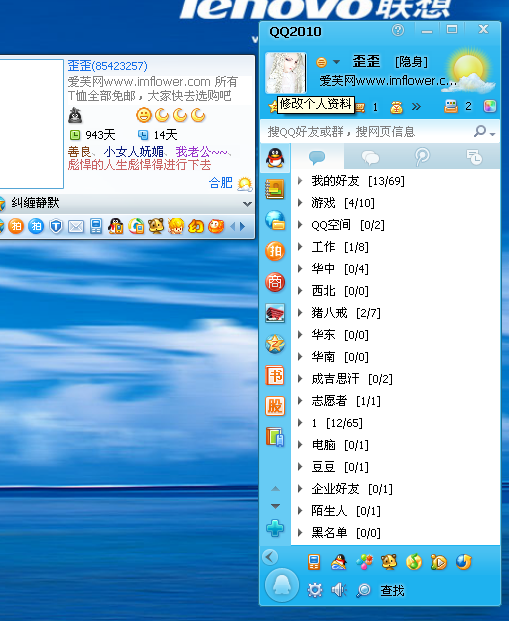Launch the orange video player icon
Image resolution: width=509 pixels, height=621 pixels.
click(438, 562)
